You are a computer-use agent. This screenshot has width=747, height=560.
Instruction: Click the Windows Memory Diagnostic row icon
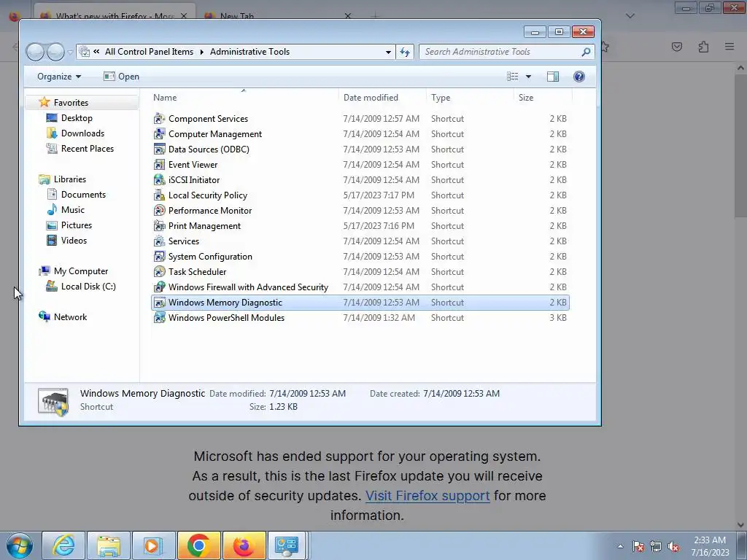click(x=160, y=303)
